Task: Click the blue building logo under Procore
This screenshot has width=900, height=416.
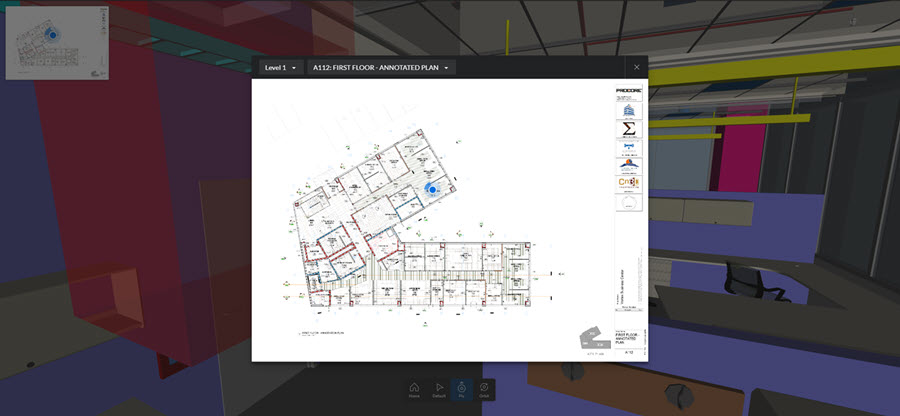Action: [628, 109]
